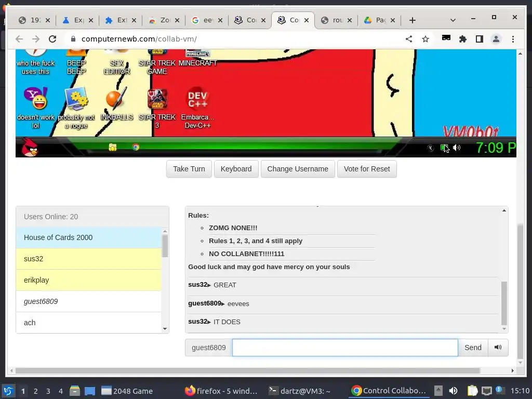This screenshot has height=399, width=532.
Task: Click the Vote for Reset button
Action: 367,169
